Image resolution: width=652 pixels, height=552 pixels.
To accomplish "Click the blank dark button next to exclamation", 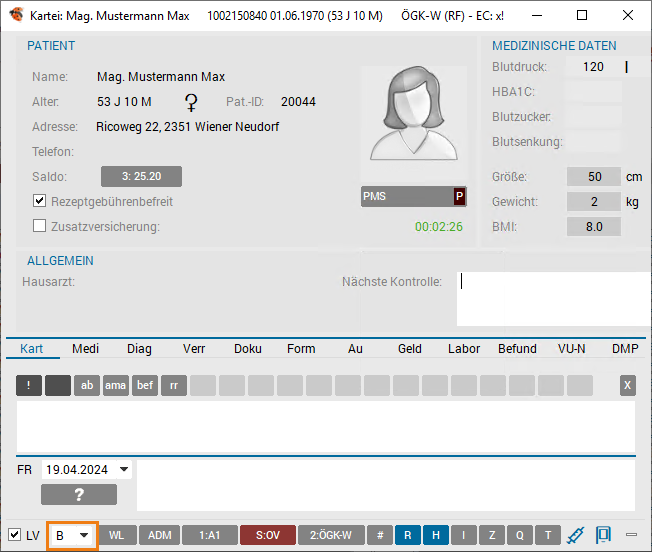I will (x=58, y=385).
